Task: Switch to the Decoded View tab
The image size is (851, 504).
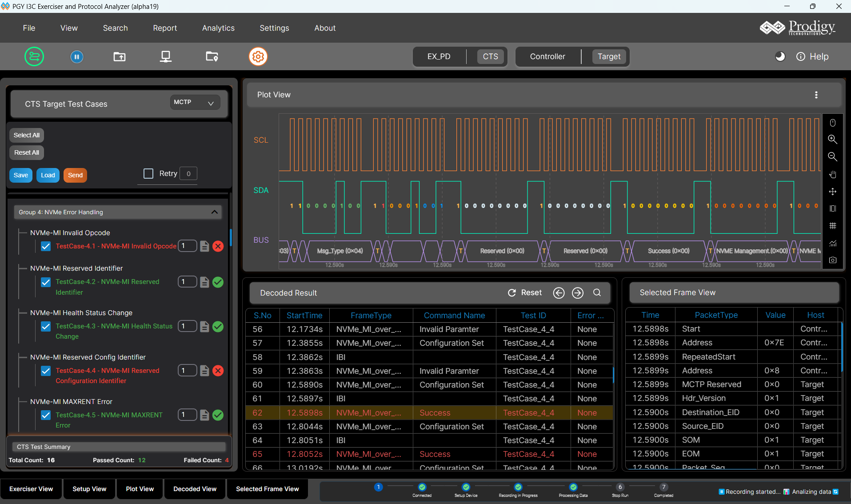Action: point(195,489)
